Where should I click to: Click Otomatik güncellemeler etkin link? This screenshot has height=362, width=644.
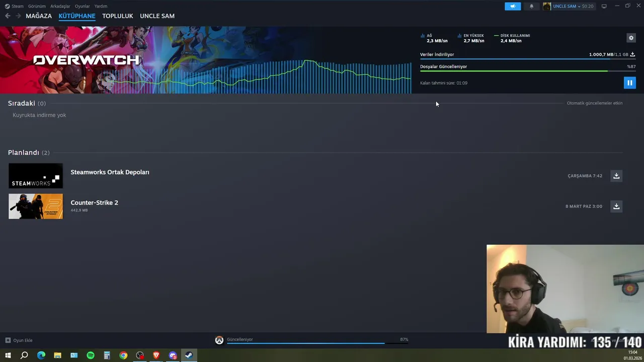click(595, 103)
